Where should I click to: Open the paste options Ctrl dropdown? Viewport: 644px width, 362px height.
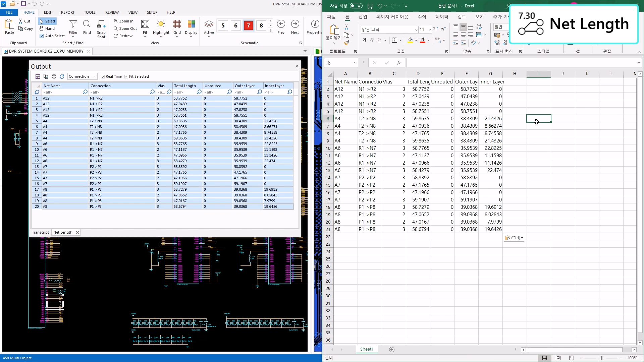514,238
